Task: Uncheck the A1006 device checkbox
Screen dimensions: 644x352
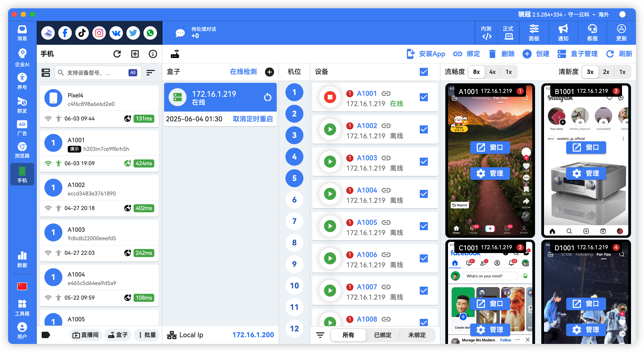Action: (424, 258)
